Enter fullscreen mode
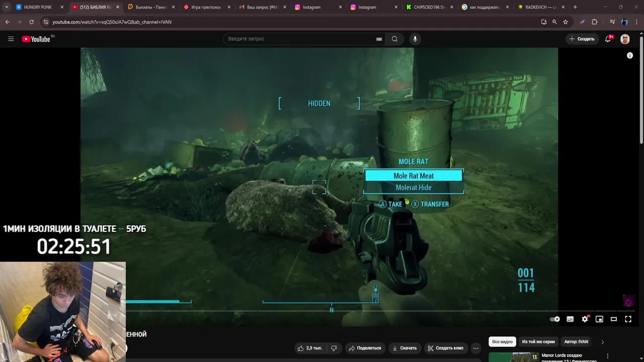The image size is (644, 362). point(628,319)
